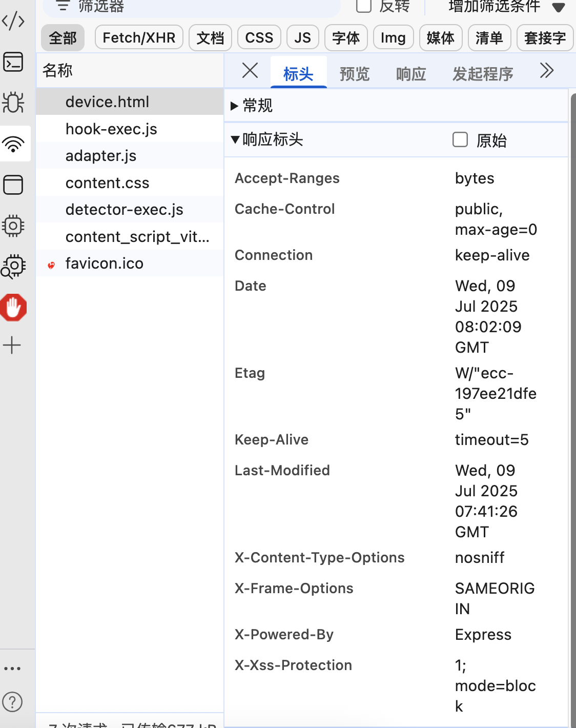Filter requests by CSS type
This screenshot has width=576, height=728.
pos(259,38)
